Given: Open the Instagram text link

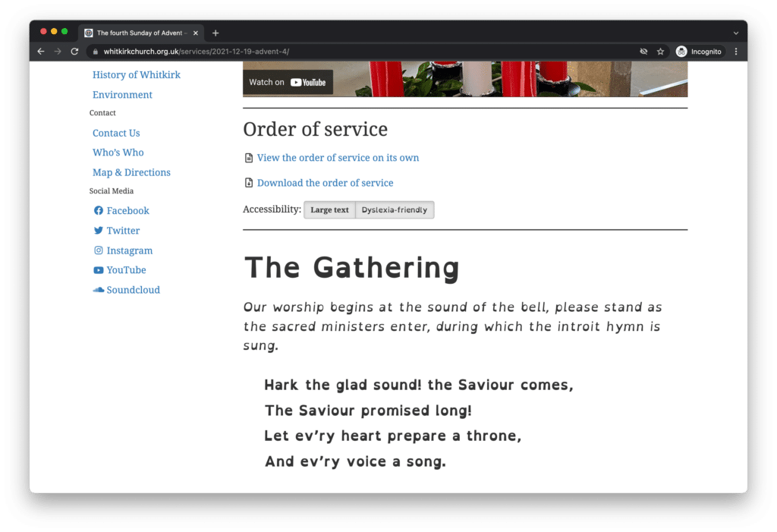Looking at the screenshot, I should 130,250.
